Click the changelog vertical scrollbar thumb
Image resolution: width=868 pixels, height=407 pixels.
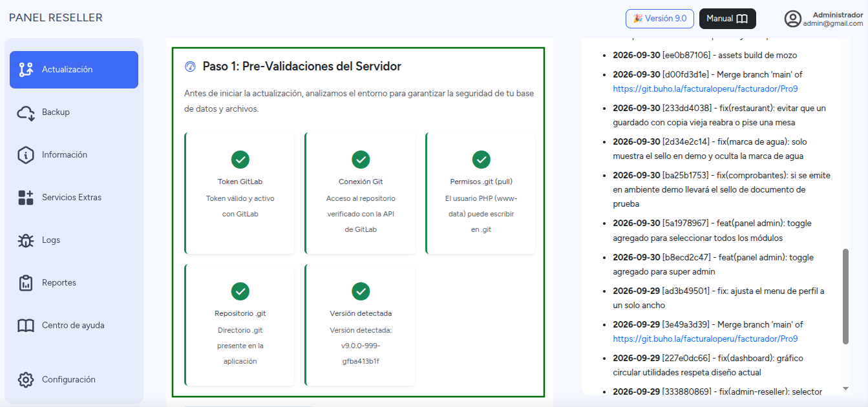pos(845,297)
